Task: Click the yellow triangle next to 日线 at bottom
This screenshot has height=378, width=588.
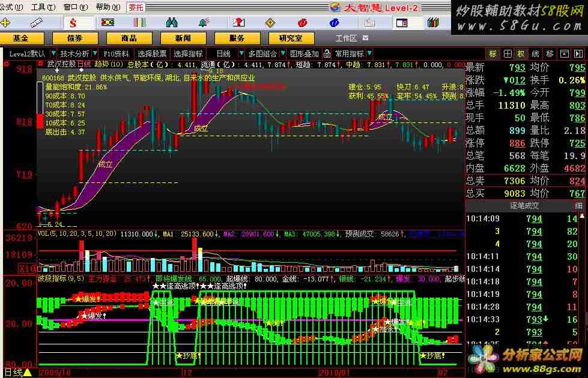Action: [x=28, y=373]
